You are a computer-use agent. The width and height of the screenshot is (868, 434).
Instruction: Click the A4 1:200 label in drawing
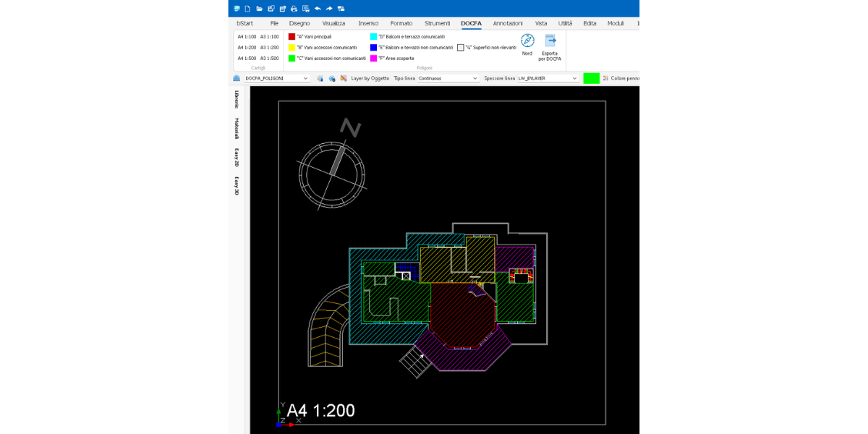(x=320, y=410)
